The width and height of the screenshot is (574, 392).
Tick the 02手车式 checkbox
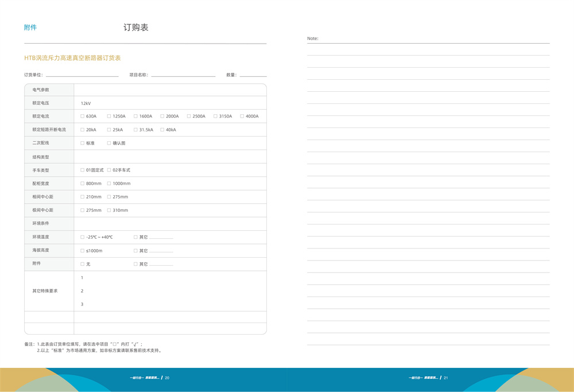coord(109,170)
